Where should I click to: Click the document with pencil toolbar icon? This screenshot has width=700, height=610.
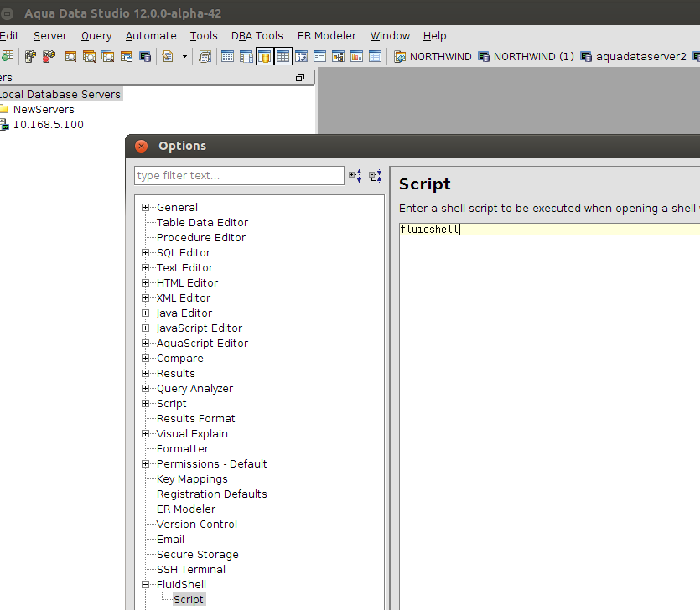(168, 56)
